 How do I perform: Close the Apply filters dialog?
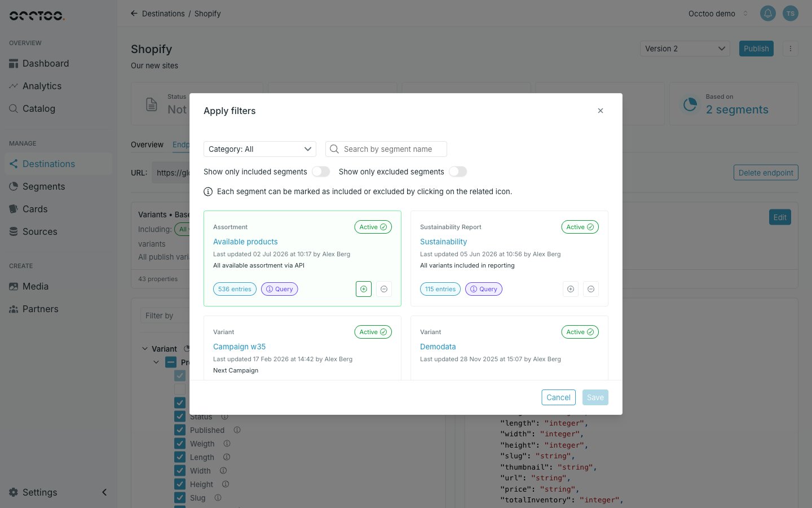point(601,111)
